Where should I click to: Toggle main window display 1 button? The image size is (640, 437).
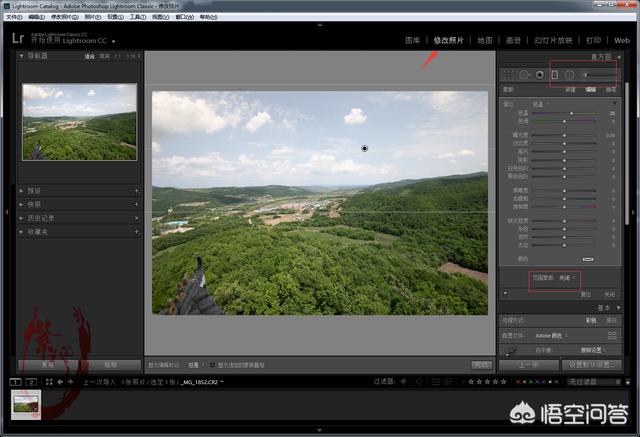click(16, 382)
